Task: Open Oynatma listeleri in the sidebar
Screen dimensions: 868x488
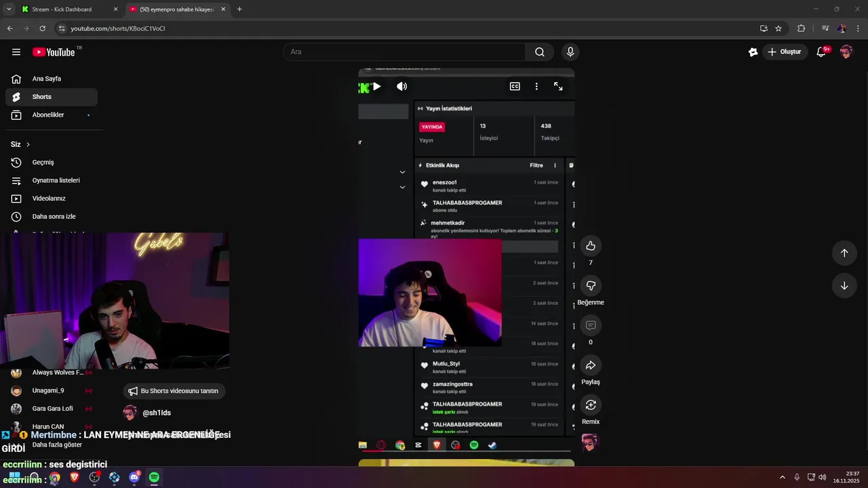Action: (52, 180)
